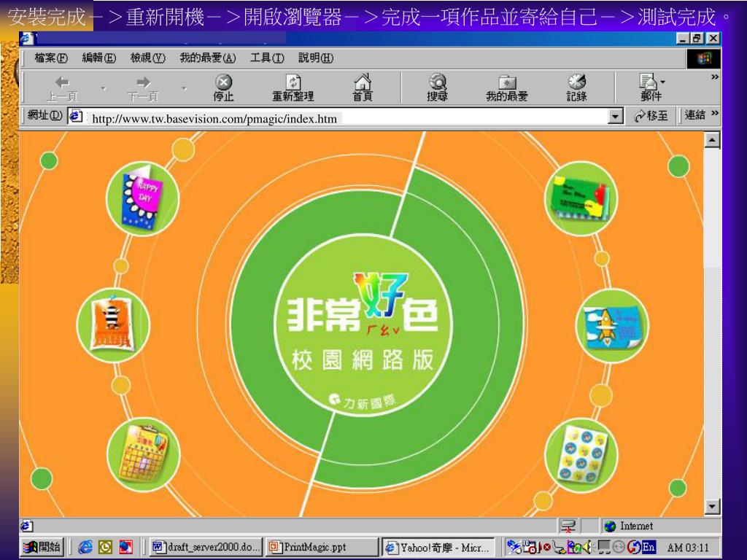Open the blue rocket postcard thumbnail
Image resolution: width=747 pixels, height=560 pixels.
pos(613,324)
